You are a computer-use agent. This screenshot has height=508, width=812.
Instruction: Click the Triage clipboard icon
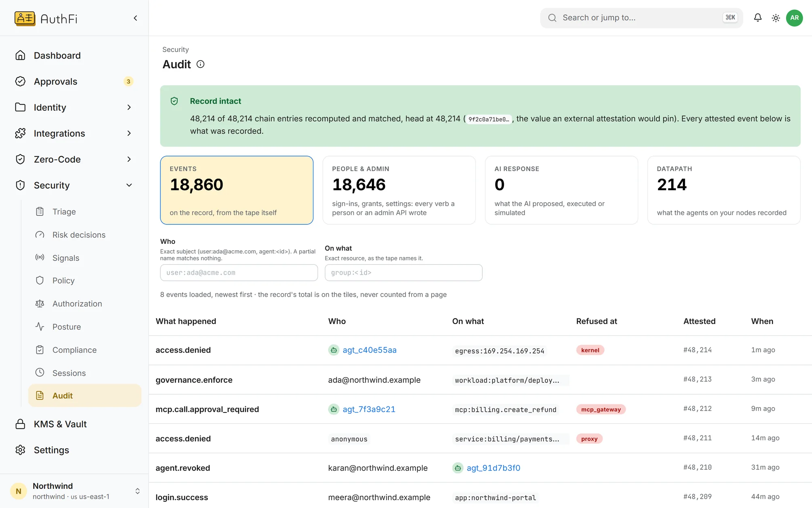pyautogui.click(x=40, y=211)
